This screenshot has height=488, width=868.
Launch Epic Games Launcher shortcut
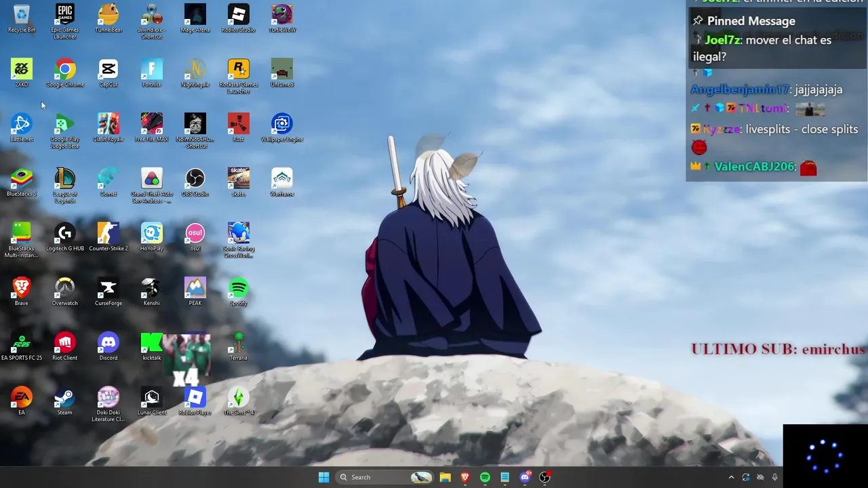point(65,22)
